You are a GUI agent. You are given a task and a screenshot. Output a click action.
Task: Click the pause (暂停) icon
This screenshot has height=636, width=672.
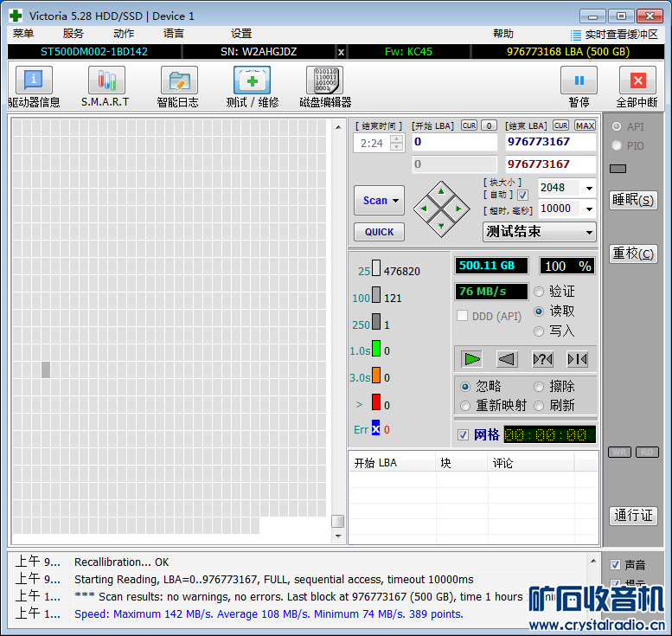[579, 81]
